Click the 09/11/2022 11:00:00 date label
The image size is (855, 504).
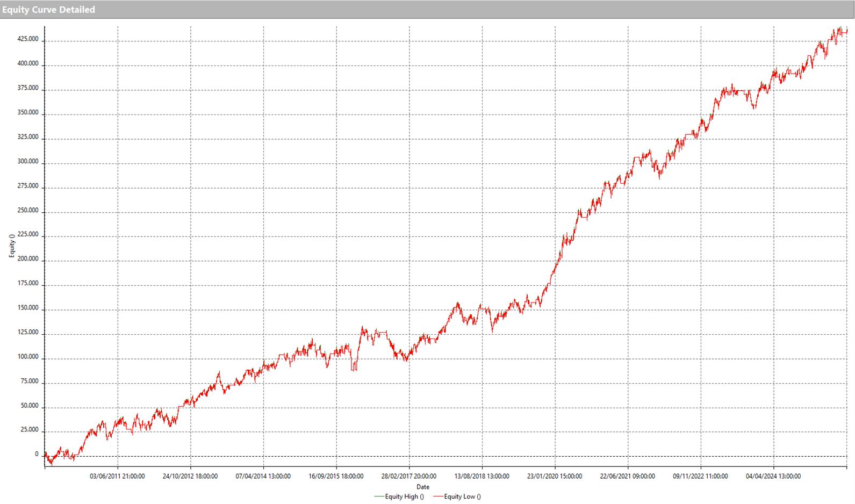click(700, 476)
